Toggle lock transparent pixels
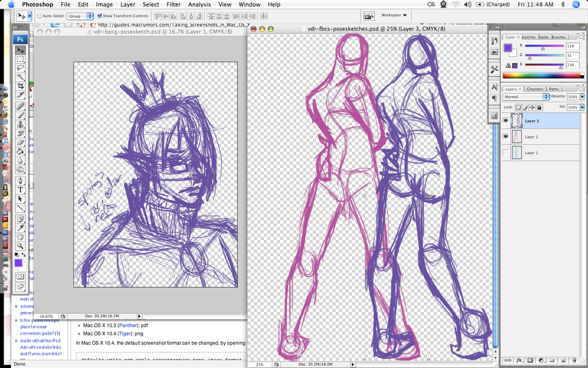The width and height of the screenshot is (588, 368). click(519, 108)
